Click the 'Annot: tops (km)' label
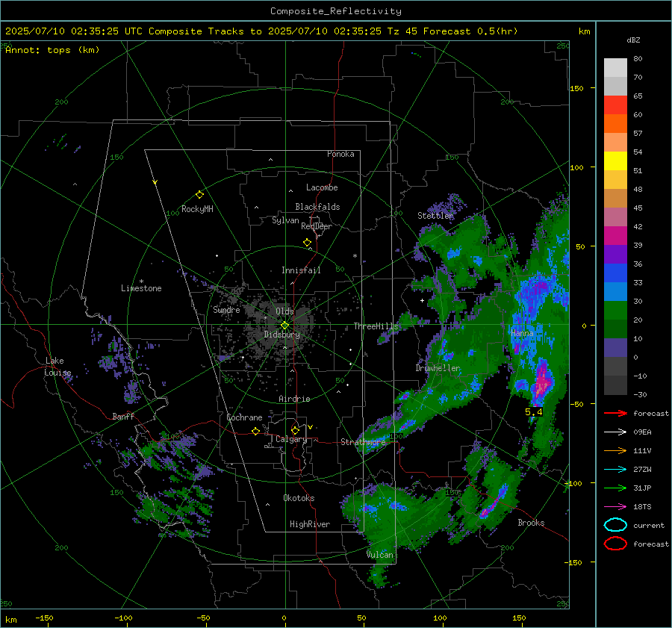The image size is (672, 628). (52, 50)
